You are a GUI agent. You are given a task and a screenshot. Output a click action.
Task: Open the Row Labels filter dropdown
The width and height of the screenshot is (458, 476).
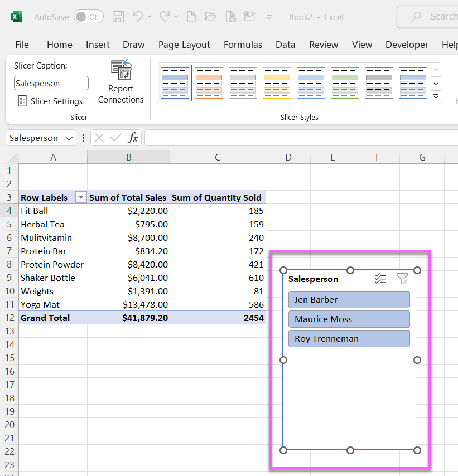click(x=80, y=197)
